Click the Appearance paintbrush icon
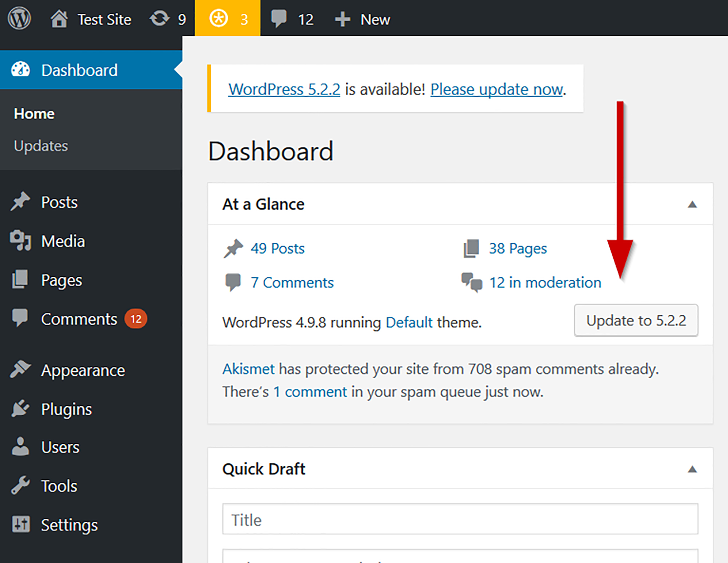The image size is (728, 563). pos(20,369)
